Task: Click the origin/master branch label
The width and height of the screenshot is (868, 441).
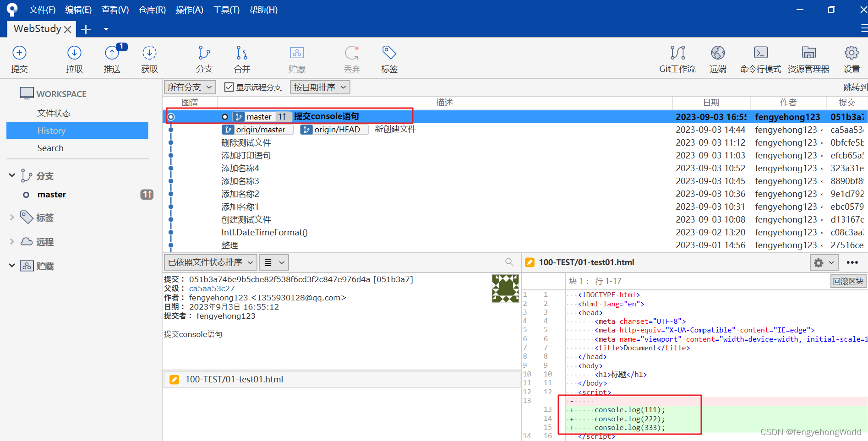Action: click(x=257, y=130)
